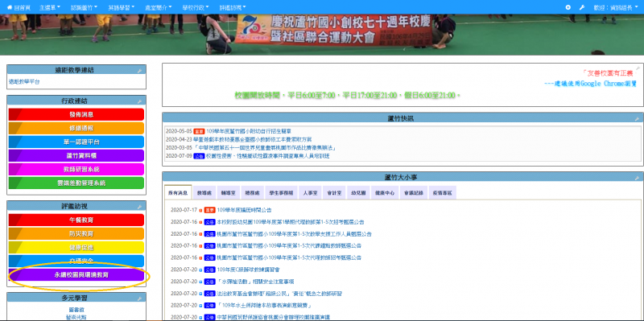The height and width of the screenshot is (321, 644).
Task: Switch to the 學生事務組 tab
Action: [x=280, y=192]
